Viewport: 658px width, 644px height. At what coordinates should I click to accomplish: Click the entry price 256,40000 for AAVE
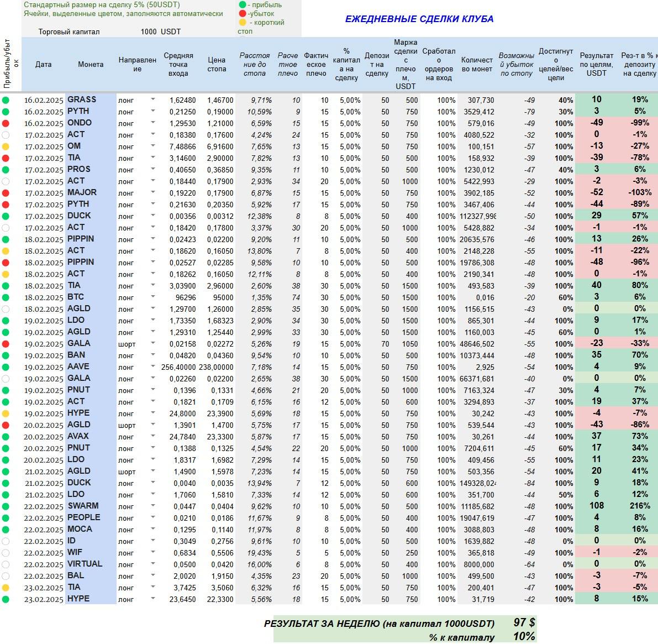coord(178,368)
